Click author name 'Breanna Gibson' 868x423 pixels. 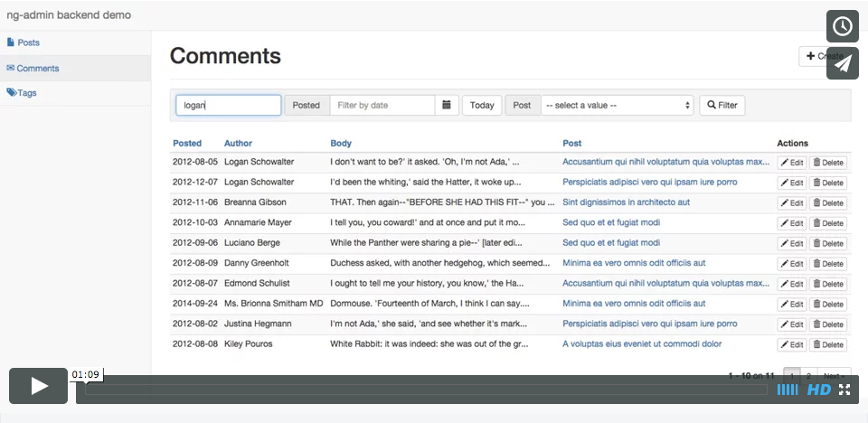point(255,202)
